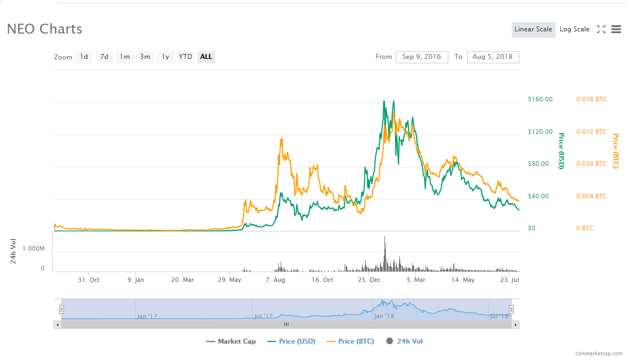Open the chart hamburger menu
Viewport: 644px width, 364px height.
click(x=616, y=29)
